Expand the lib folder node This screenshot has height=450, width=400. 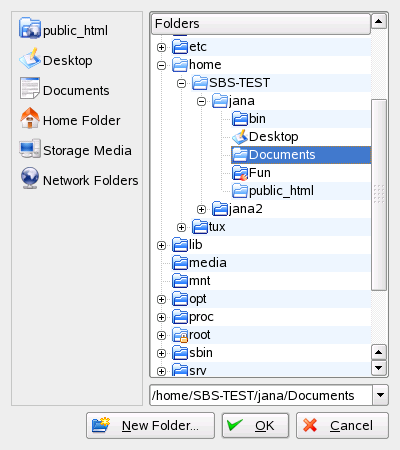coord(161,245)
